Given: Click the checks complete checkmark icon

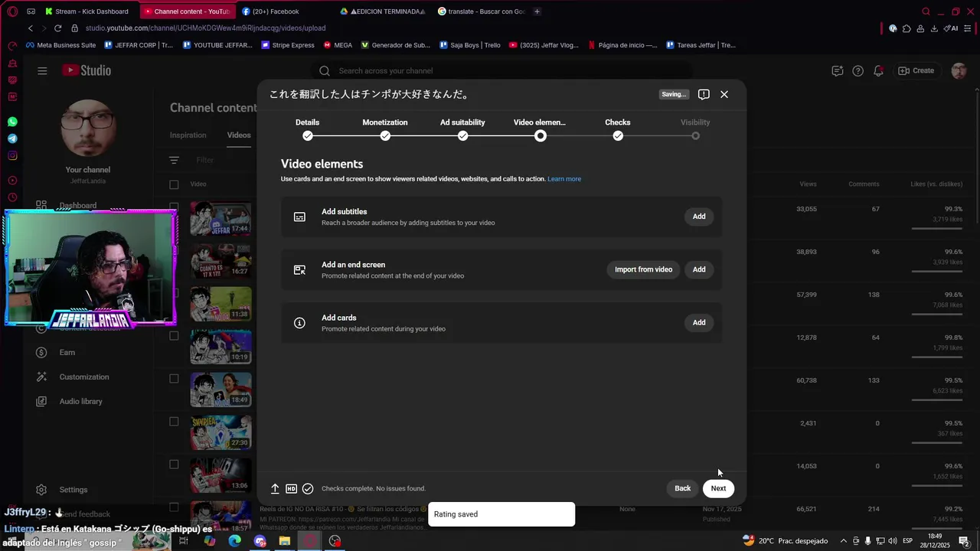Looking at the screenshot, I should (308, 488).
